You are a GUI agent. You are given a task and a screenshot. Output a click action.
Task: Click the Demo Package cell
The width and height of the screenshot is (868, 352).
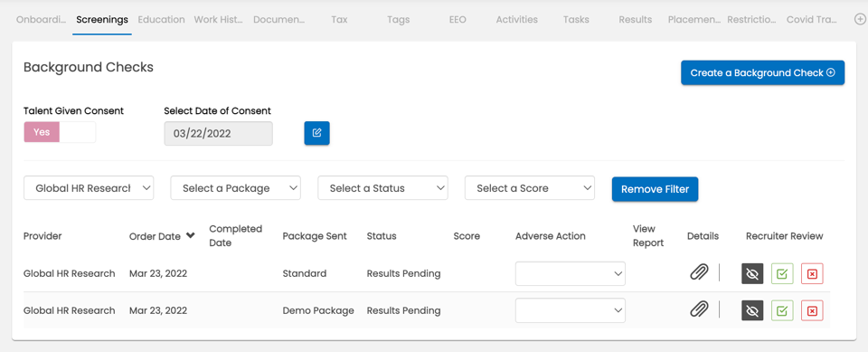[318, 310]
